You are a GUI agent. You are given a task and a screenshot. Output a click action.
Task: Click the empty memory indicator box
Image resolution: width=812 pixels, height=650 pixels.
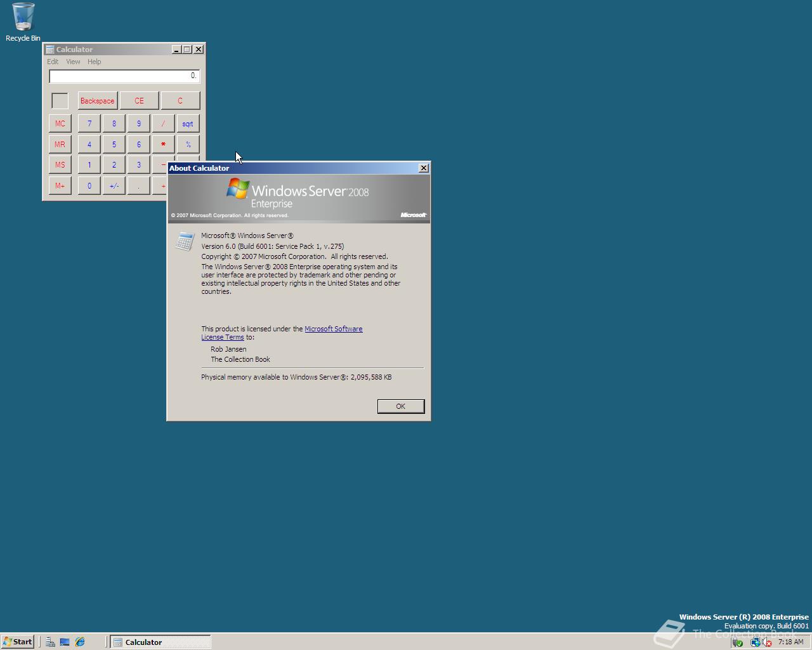click(60, 100)
